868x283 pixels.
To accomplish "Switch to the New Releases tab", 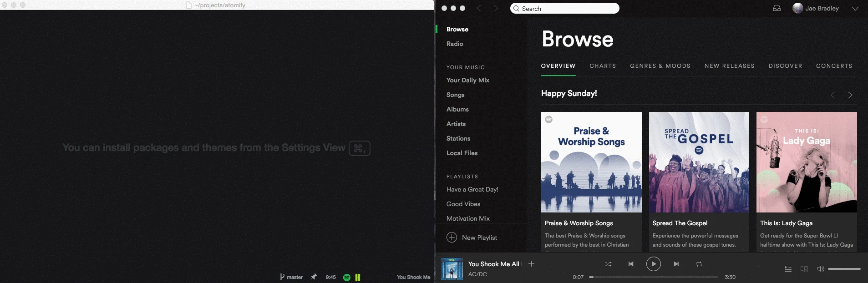I will coord(730,66).
